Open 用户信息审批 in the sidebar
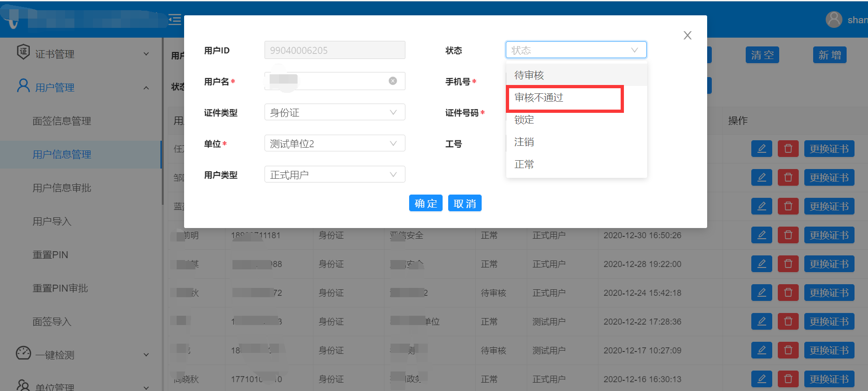Screen dimensions: 868x391 coord(62,188)
